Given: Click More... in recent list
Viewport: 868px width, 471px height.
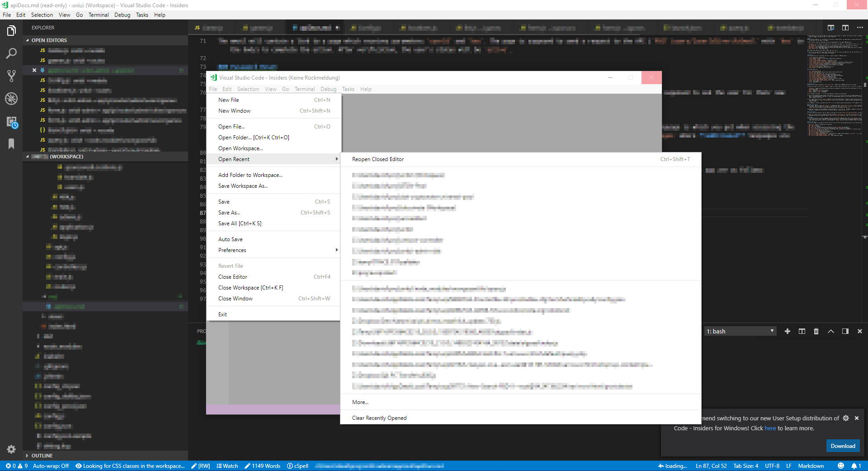Looking at the screenshot, I should [521, 402].
